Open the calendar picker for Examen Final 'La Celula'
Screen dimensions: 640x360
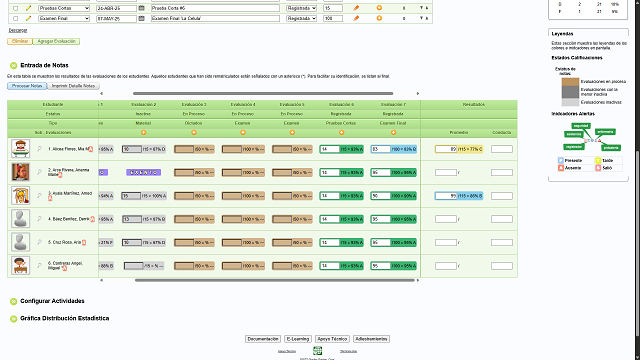coord(141,18)
